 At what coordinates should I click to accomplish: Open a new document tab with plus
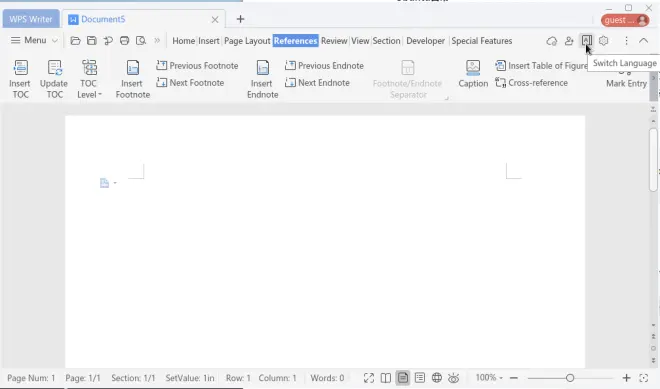point(240,19)
